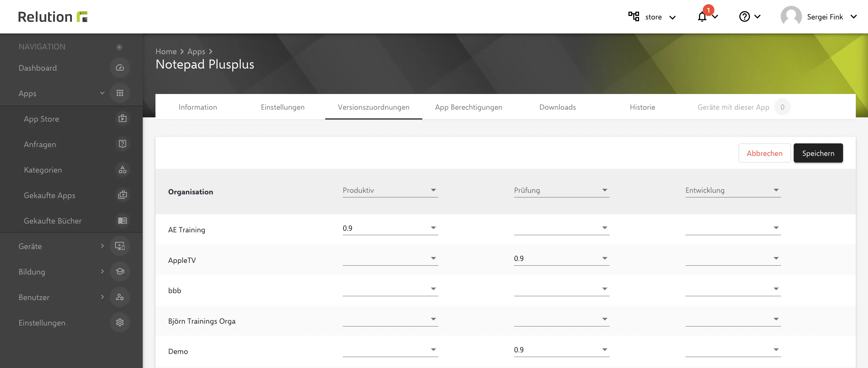This screenshot has width=868, height=368.
Task: Open Björn Trainings Orga Produktiv dropdown
Action: point(390,319)
